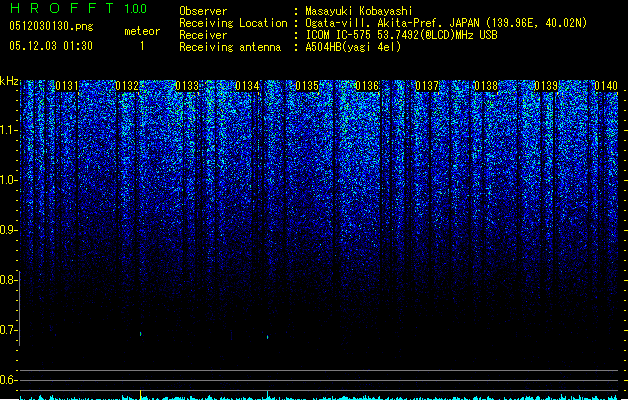Image resolution: width=629 pixels, height=400 pixels.
Task: Click the 0135 time marker
Action: coord(307,86)
